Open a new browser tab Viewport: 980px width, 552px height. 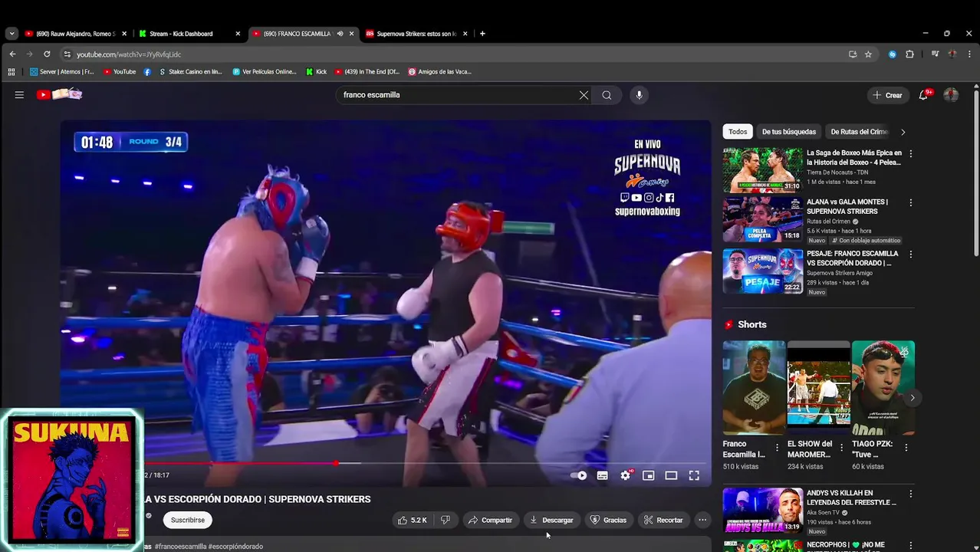click(482, 34)
